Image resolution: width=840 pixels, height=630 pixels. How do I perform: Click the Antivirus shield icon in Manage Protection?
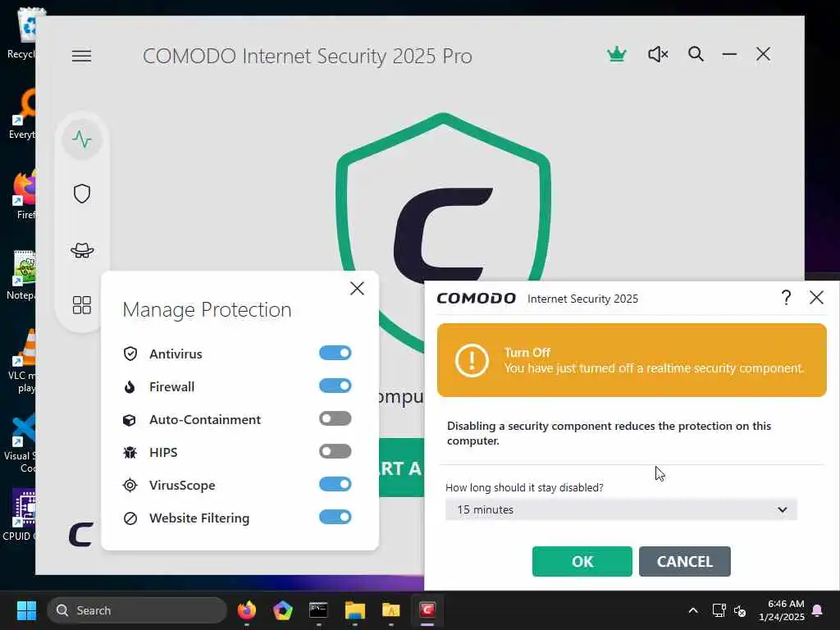click(130, 354)
